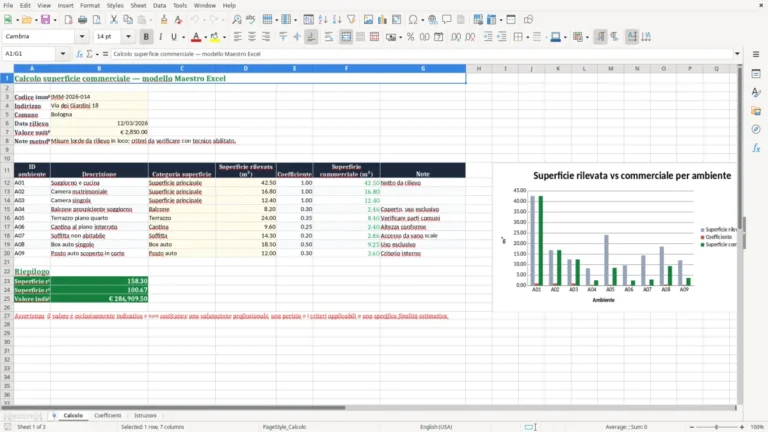
Task: Click the Format as Percent icon
Action: coord(410,37)
